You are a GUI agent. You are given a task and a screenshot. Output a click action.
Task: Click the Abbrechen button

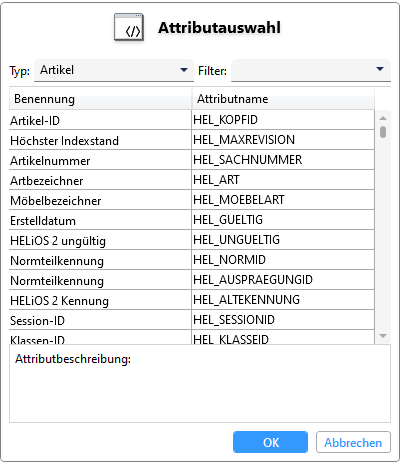(x=353, y=442)
